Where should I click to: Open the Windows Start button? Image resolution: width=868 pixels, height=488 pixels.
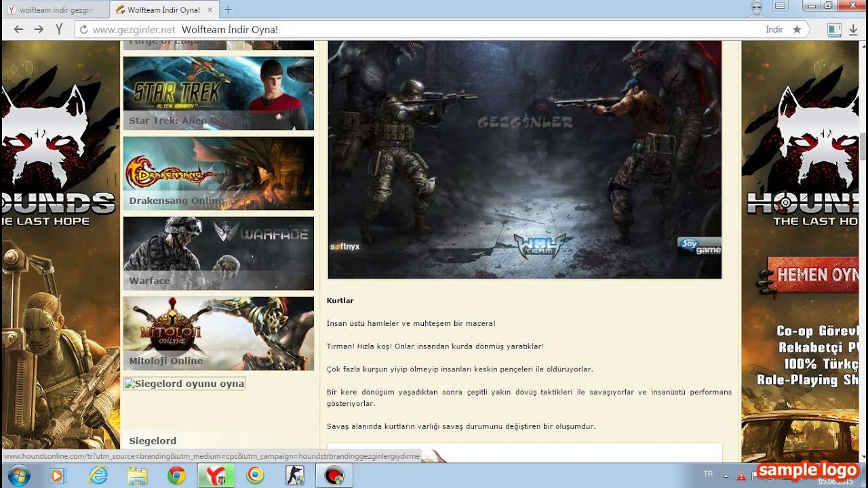click(x=18, y=476)
